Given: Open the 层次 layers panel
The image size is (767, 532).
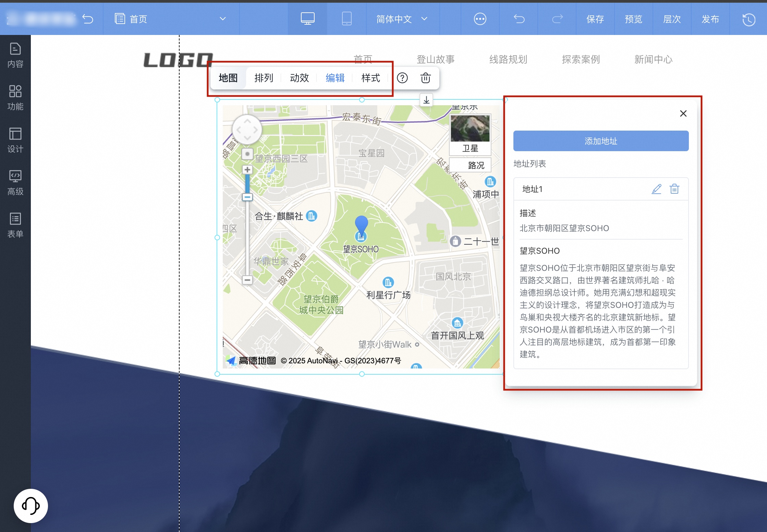Looking at the screenshot, I should coord(672,19).
